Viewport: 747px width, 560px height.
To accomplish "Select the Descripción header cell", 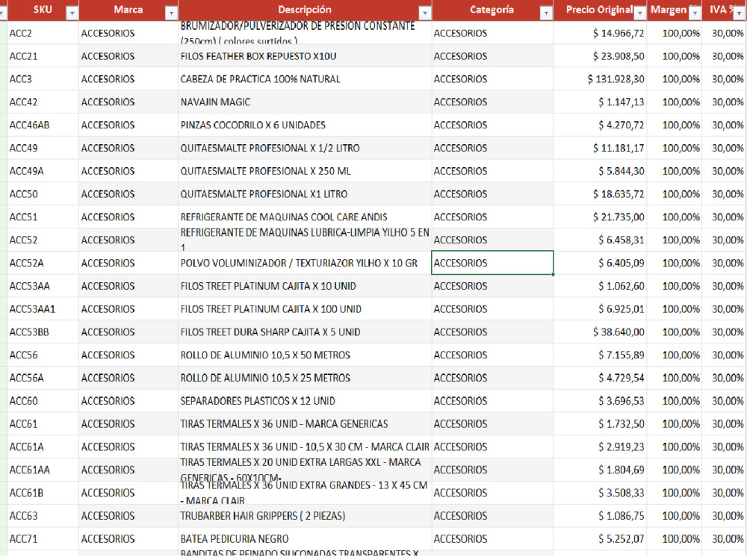I will 305,10.
